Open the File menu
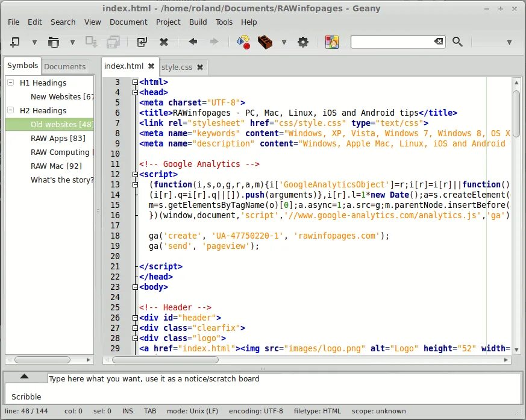This screenshot has width=526, height=420. [x=13, y=22]
